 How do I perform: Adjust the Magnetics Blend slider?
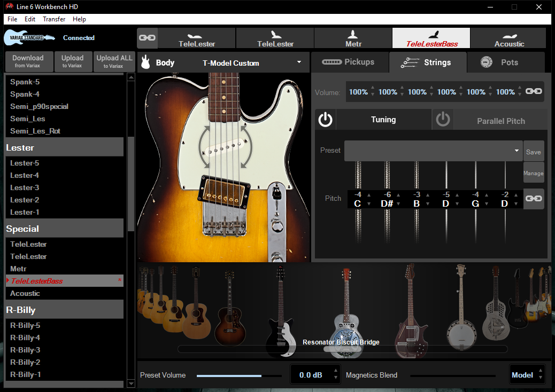pos(453,376)
